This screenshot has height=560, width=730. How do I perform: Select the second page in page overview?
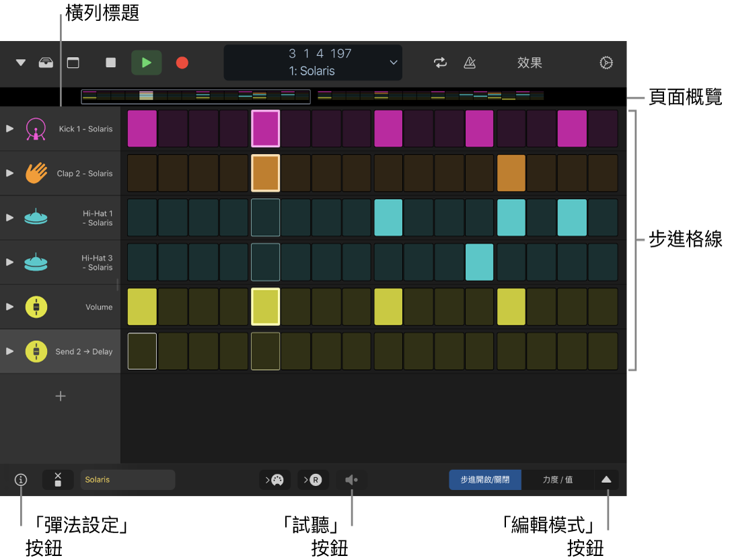pyautogui.click(x=431, y=96)
